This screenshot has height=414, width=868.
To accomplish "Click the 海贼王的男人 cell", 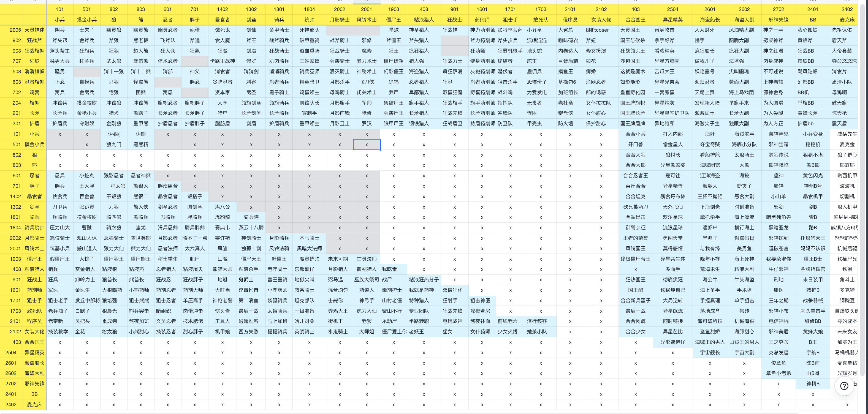I will [710, 342].
